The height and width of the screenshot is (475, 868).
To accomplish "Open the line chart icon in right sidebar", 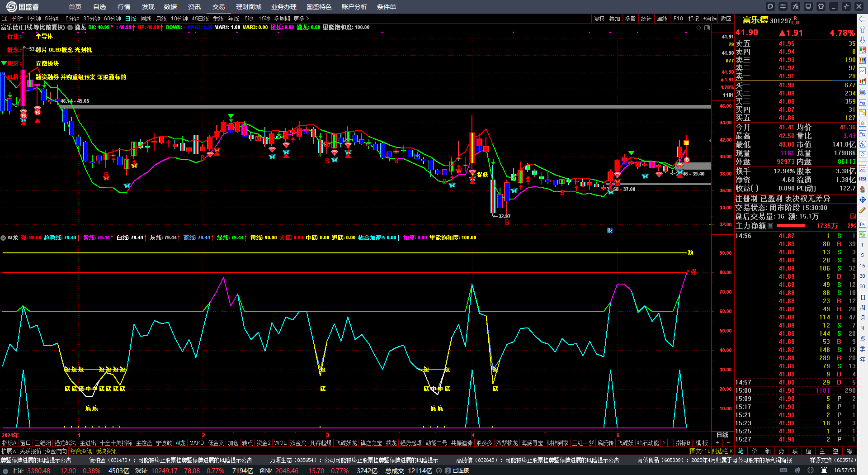I will (863, 71).
